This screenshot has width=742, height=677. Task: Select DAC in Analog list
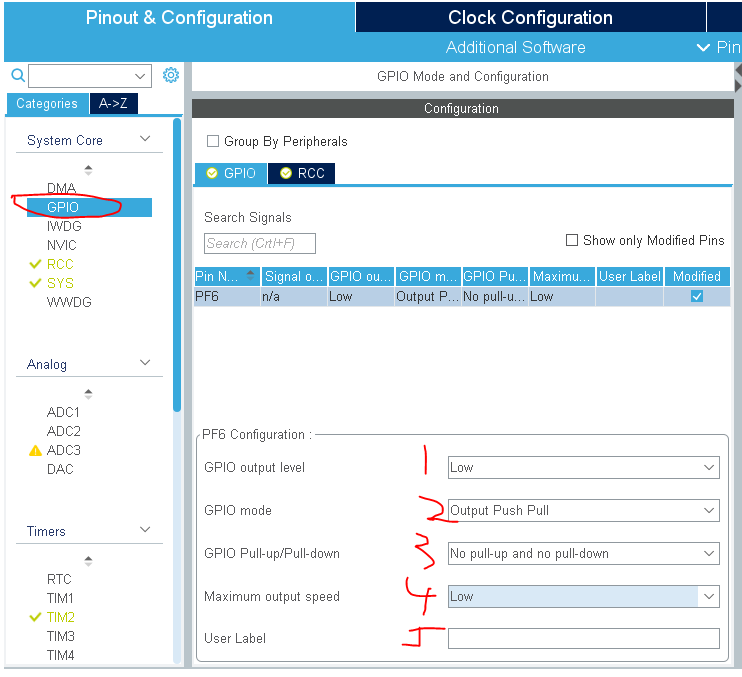coord(60,469)
